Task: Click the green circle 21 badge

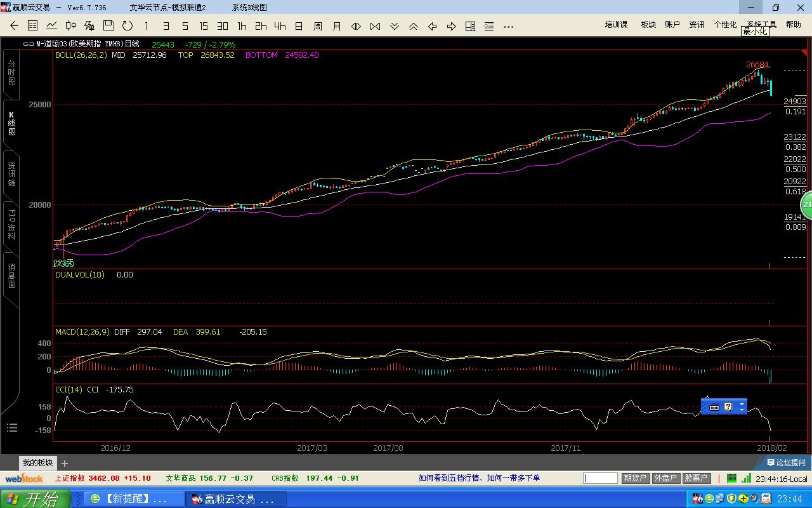Action: pyautogui.click(x=807, y=204)
